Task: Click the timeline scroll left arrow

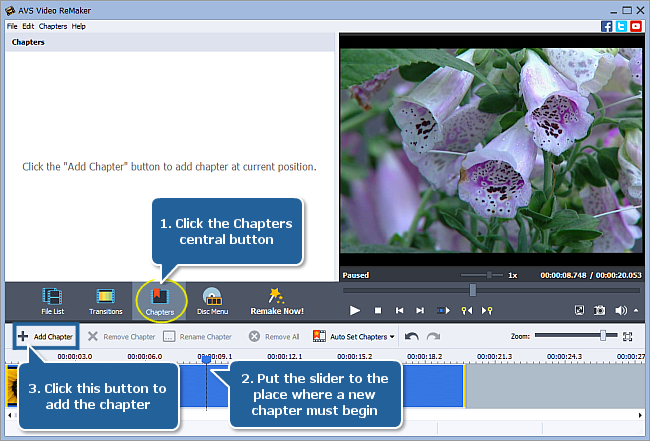Action: click(x=10, y=415)
